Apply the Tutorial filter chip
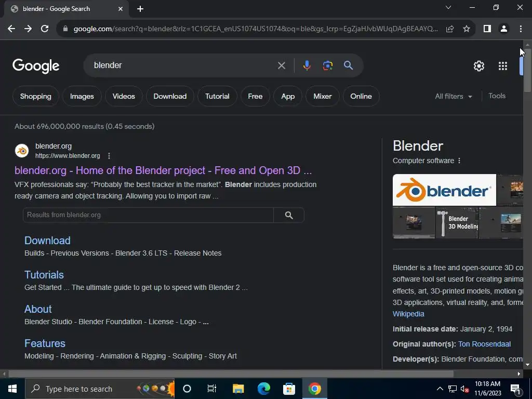 (217, 96)
